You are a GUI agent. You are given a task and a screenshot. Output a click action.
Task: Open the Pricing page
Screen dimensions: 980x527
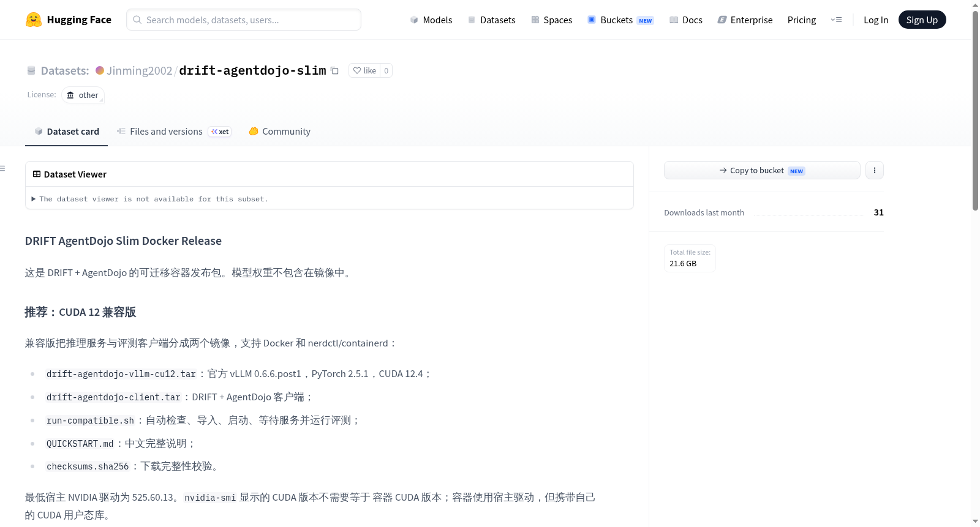pos(802,20)
